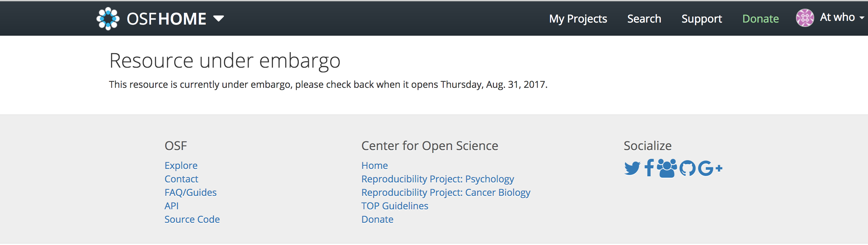This screenshot has height=245, width=868.
Task: Open the Facebook social icon
Action: click(649, 168)
